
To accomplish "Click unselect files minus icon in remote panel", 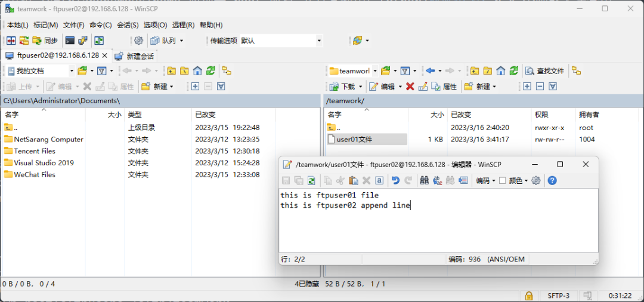I will point(540,87).
